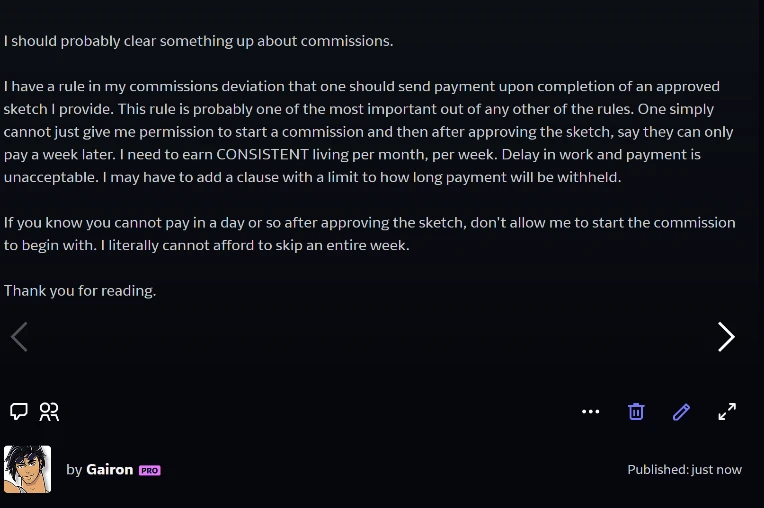This screenshot has height=508, width=764.
Task: Click "I literally cannot afford to skip" sentence
Action: tap(255, 245)
